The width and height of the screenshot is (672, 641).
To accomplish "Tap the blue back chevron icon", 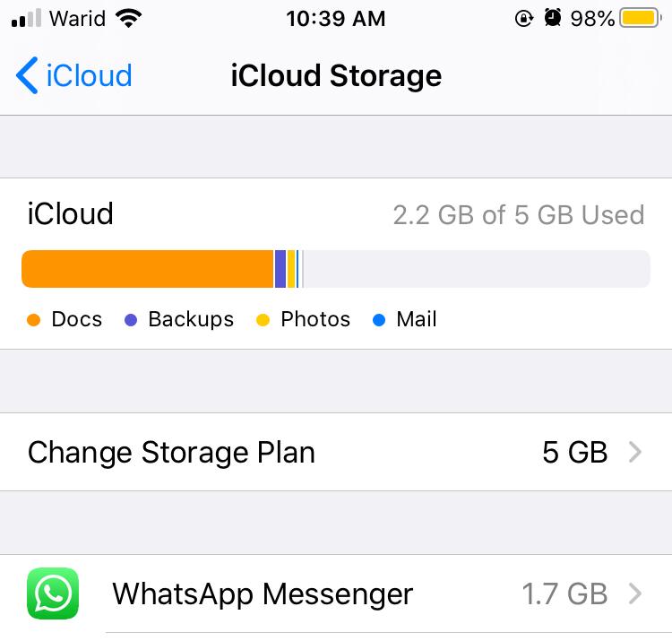I will pos(27,75).
